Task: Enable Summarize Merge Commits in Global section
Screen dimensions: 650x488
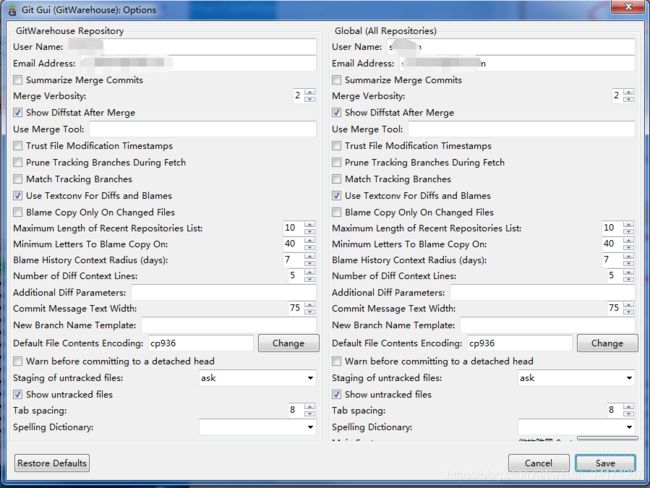Action: [x=337, y=80]
